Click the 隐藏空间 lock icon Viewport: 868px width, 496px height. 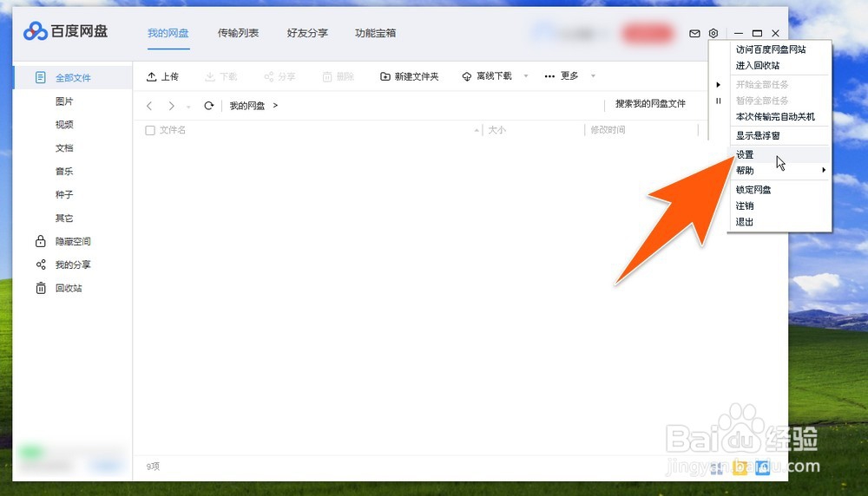click(41, 241)
